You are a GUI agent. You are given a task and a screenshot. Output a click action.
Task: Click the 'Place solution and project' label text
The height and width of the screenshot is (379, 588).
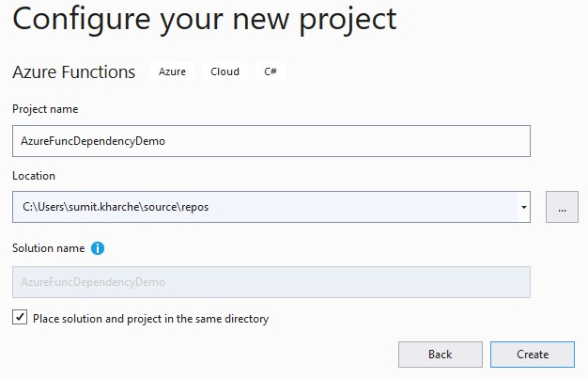click(x=150, y=319)
